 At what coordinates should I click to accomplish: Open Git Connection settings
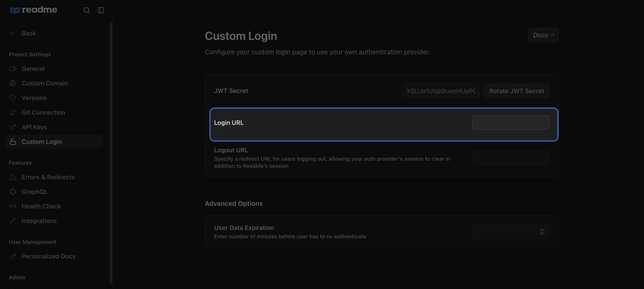coord(54,112)
